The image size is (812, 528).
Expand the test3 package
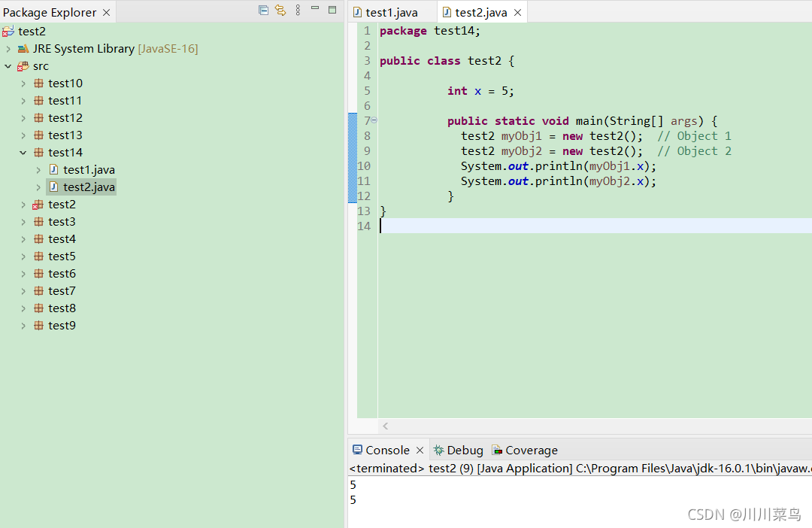[23, 222]
